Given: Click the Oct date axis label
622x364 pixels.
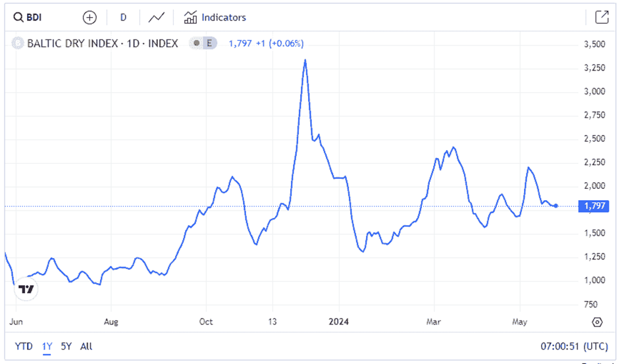Looking at the screenshot, I should tap(206, 322).
